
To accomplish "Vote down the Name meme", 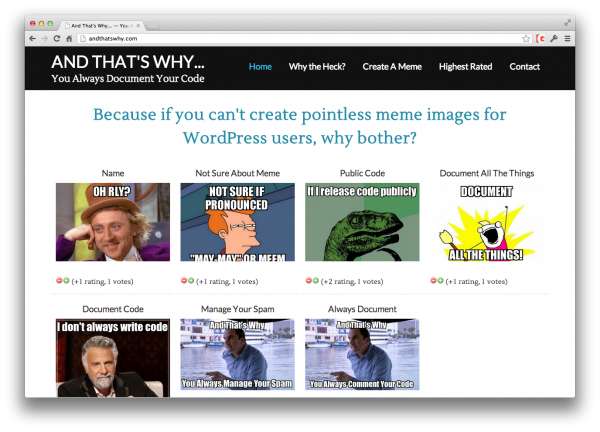I will click(x=59, y=280).
